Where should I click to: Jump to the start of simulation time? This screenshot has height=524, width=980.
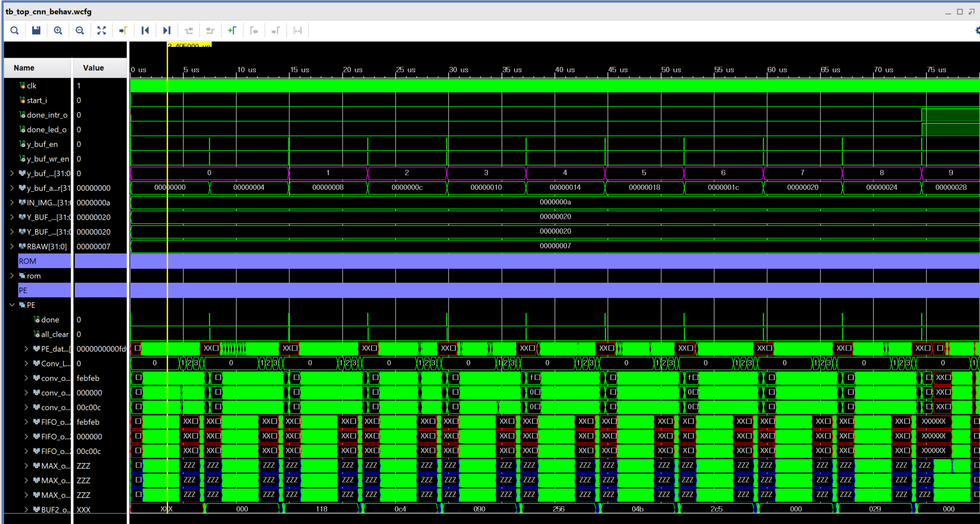145,31
